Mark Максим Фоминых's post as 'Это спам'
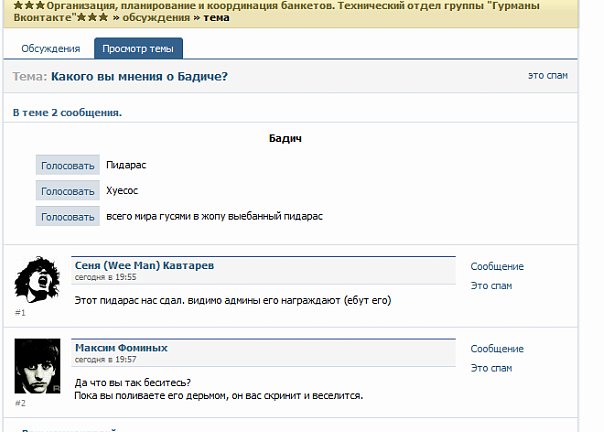 coord(491,368)
